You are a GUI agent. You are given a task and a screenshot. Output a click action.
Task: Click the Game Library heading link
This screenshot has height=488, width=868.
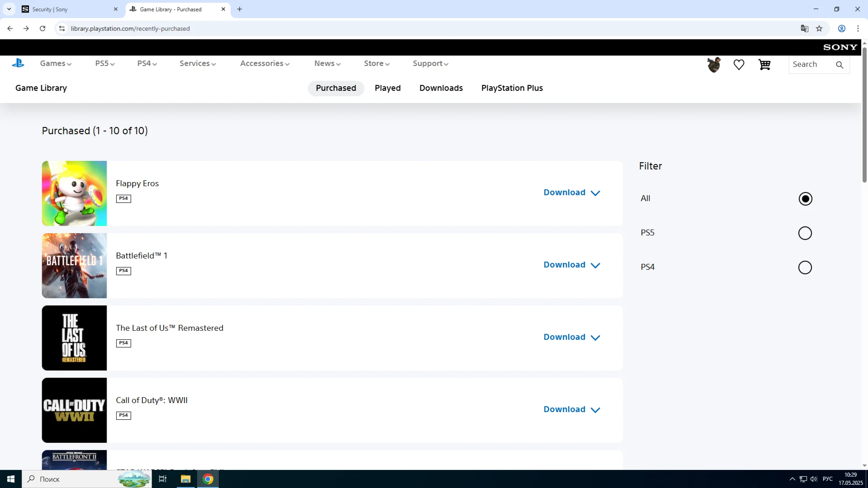[x=41, y=88]
